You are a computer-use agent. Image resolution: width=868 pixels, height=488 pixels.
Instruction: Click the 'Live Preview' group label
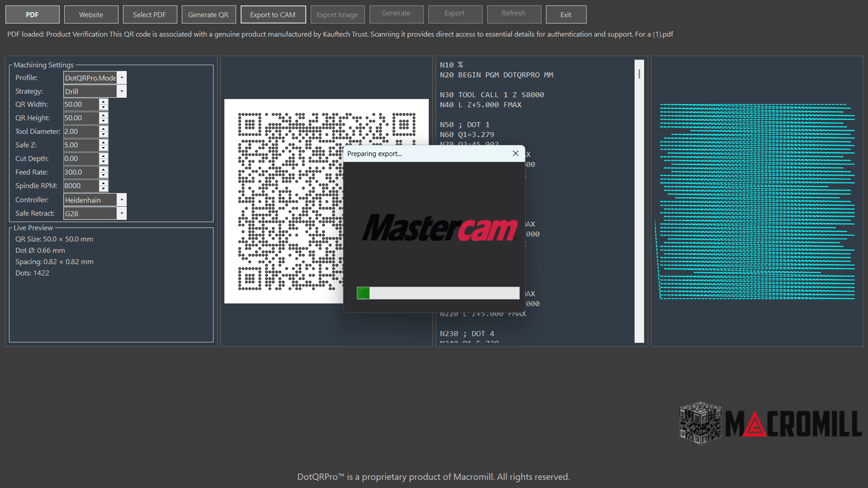[x=33, y=228]
